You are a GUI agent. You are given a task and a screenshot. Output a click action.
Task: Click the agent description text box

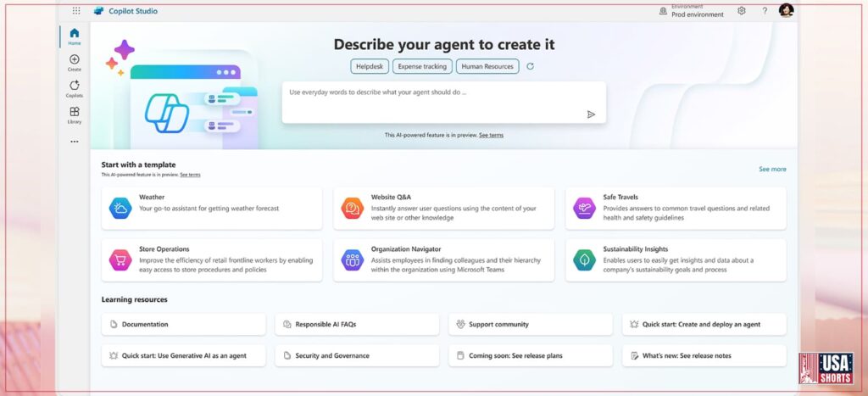click(x=444, y=103)
